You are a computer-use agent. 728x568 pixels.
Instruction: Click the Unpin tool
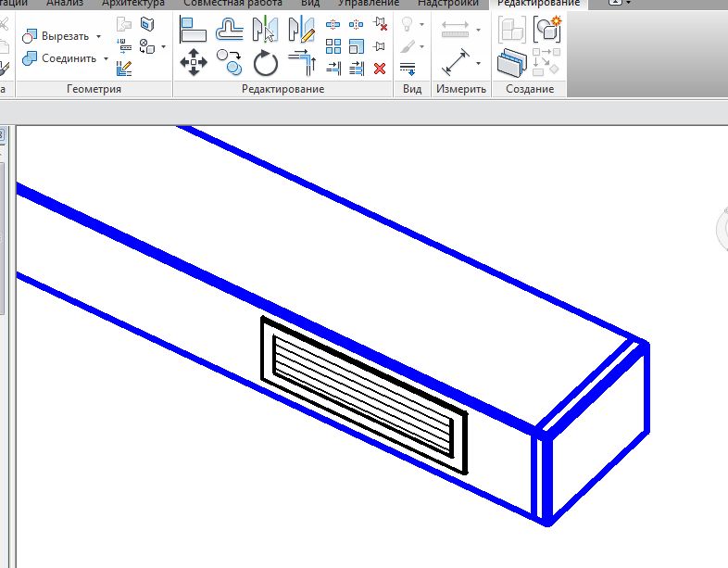[381, 24]
